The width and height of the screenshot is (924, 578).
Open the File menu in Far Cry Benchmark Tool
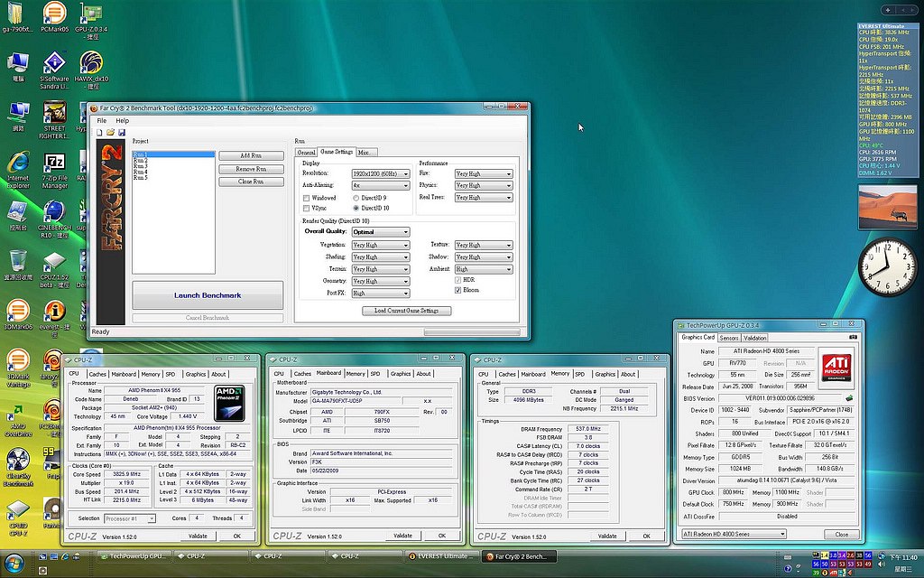click(102, 121)
